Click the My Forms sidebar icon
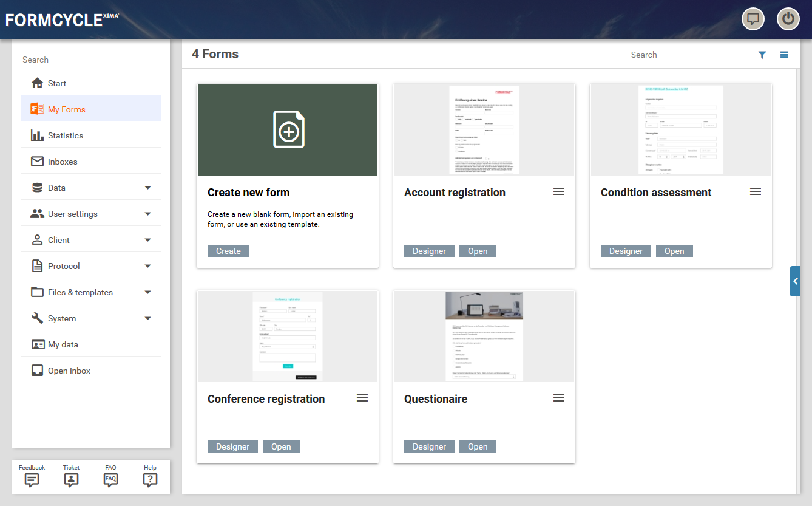 [38, 109]
